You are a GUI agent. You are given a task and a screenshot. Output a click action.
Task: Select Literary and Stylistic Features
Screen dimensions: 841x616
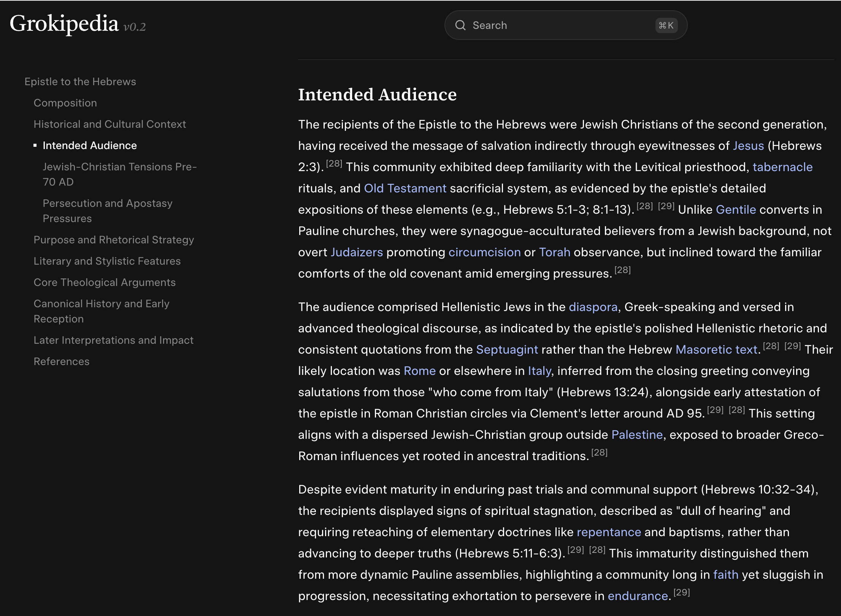pyautogui.click(x=107, y=261)
